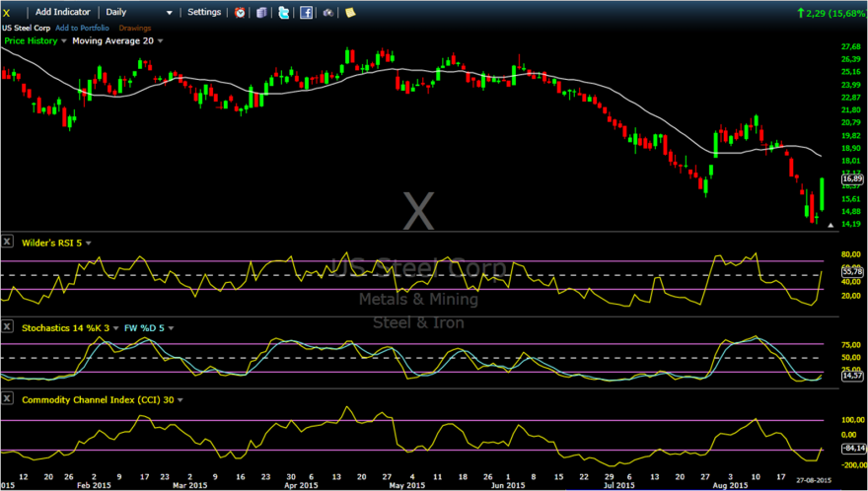868x491 pixels.
Task: Open the yellow sticky note icon
Action: (x=350, y=12)
